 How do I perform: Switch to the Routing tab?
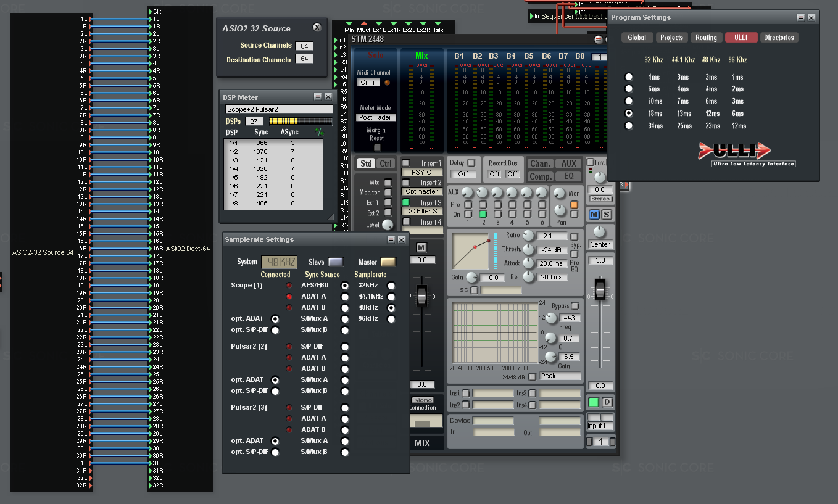click(x=706, y=38)
